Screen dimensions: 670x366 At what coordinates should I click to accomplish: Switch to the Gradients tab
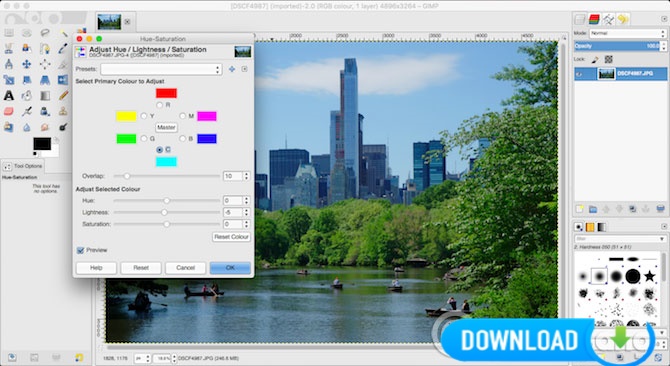tap(602, 227)
